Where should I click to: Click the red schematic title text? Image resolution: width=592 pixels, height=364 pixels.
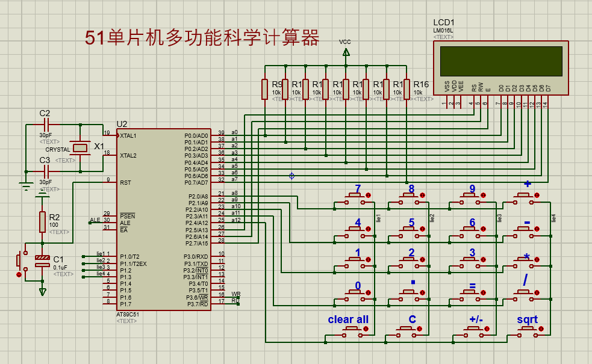point(202,39)
